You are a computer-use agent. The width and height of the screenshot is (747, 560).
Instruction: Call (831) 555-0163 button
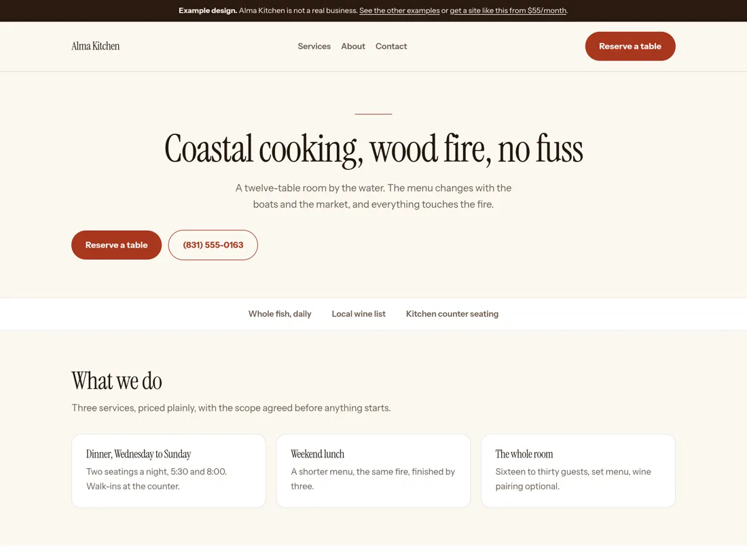click(x=213, y=245)
